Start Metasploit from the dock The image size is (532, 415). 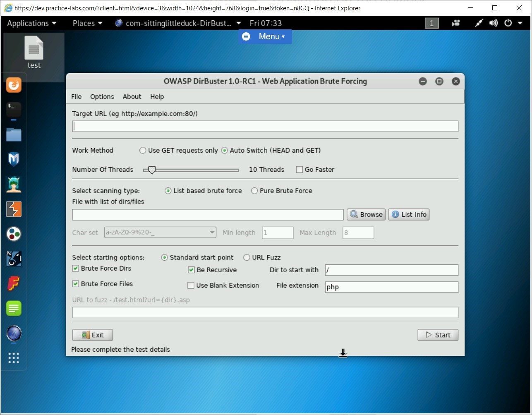(14, 159)
